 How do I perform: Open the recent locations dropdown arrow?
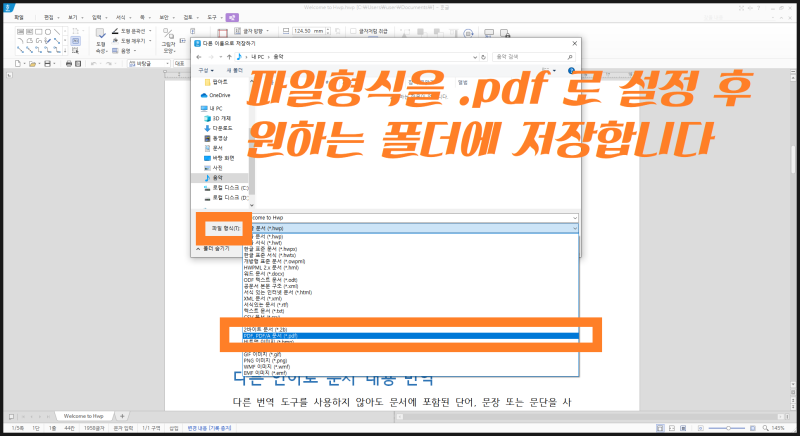coord(220,57)
